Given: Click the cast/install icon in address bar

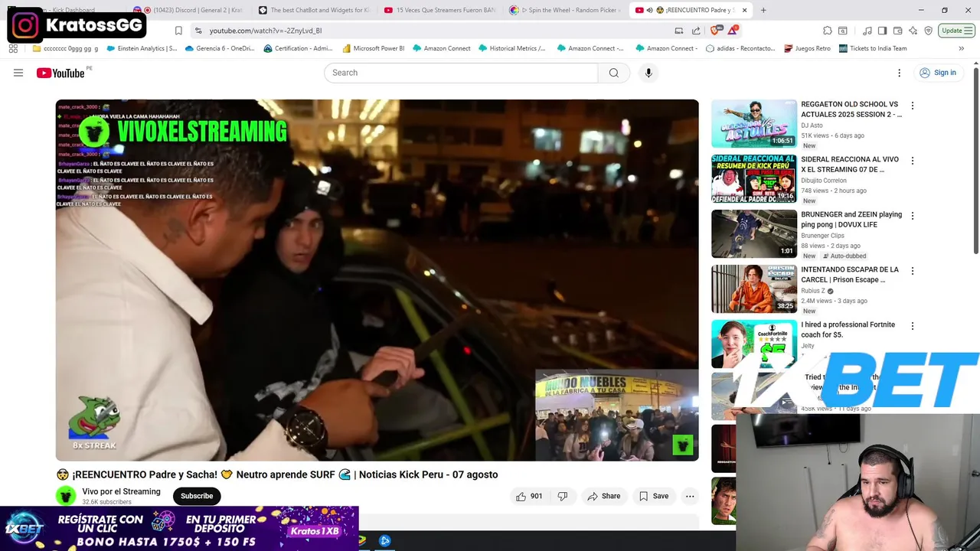Looking at the screenshot, I should click(x=678, y=31).
